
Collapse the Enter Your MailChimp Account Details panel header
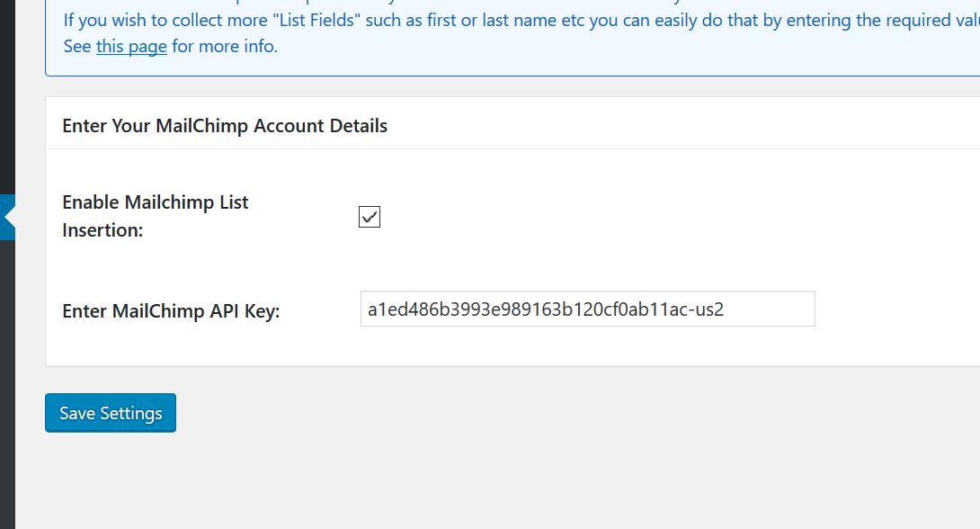click(x=512, y=124)
